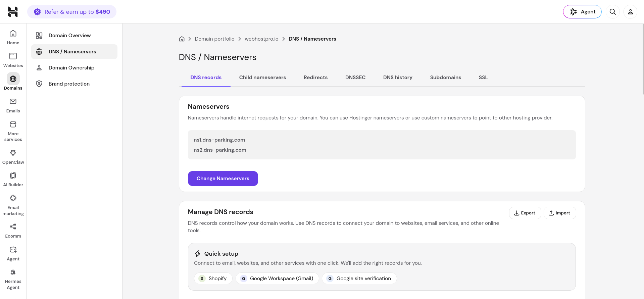Select DNS / Nameservers menu item

point(74,52)
